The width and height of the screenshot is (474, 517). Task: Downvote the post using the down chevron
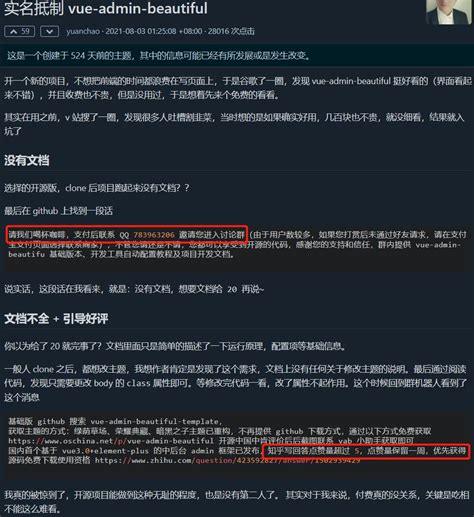pyautogui.click(x=49, y=32)
